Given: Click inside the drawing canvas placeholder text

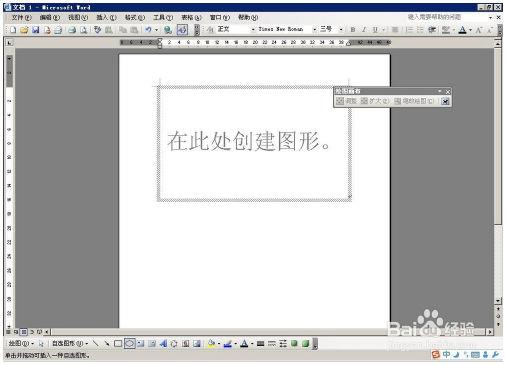Looking at the screenshot, I should tap(249, 141).
